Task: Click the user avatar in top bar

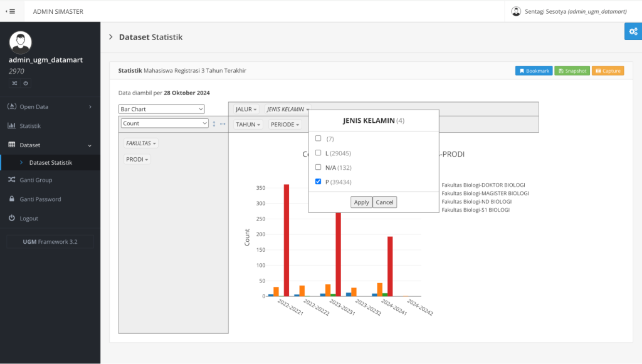Action: [516, 11]
